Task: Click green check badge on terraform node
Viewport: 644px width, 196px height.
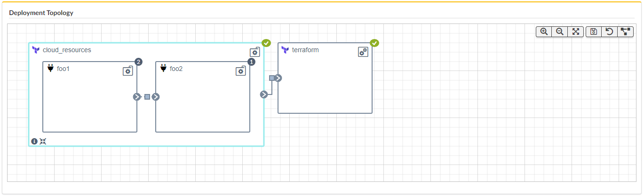Action: [x=374, y=43]
